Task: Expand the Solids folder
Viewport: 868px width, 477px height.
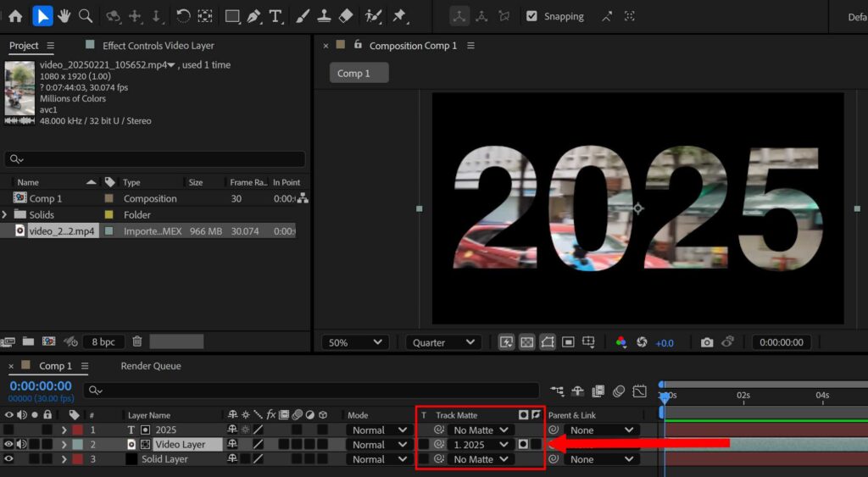Action: (5, 214)
